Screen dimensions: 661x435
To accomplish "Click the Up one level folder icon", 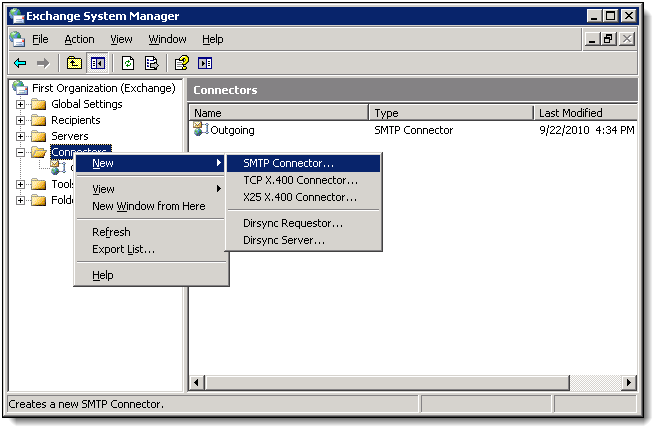I will click(74, 64).
